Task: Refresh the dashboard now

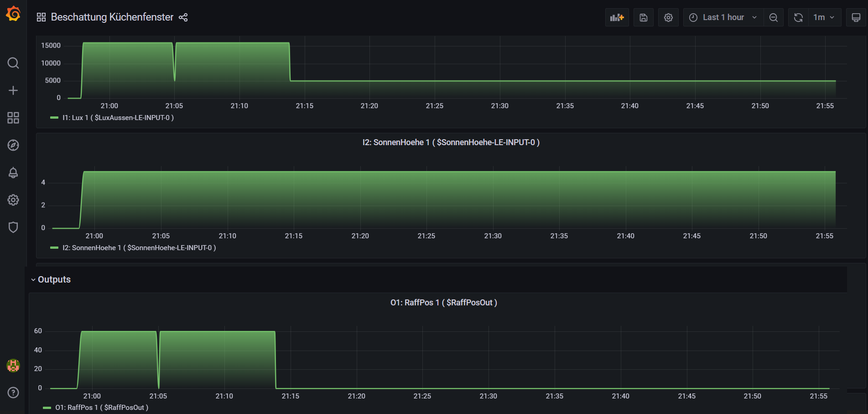Action: click(798, 17)
